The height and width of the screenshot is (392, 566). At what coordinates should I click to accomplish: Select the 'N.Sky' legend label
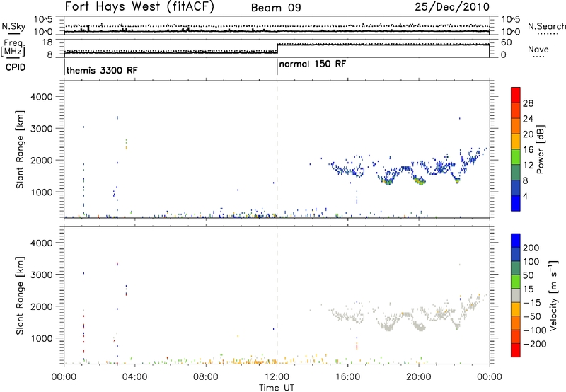(13, 26)
